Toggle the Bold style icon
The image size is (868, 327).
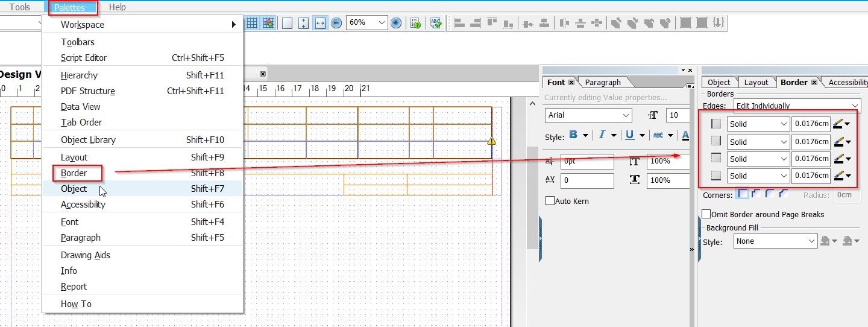[x=573, y=135]
